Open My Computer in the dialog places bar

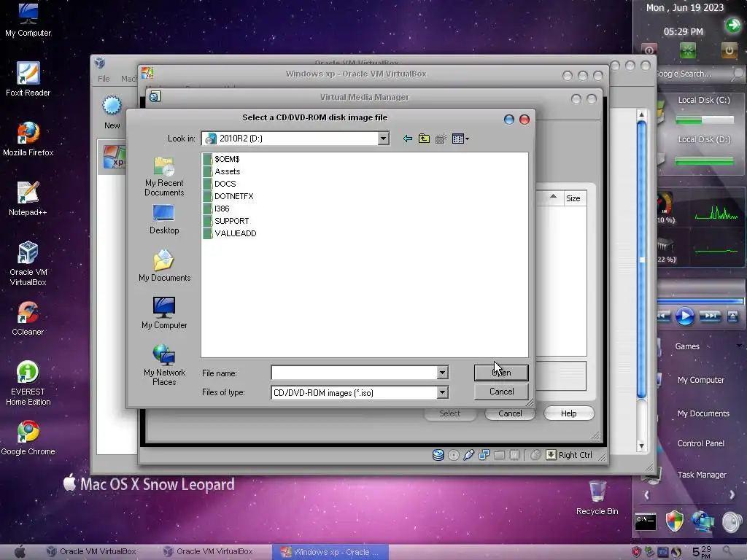(x=164, y=313)
